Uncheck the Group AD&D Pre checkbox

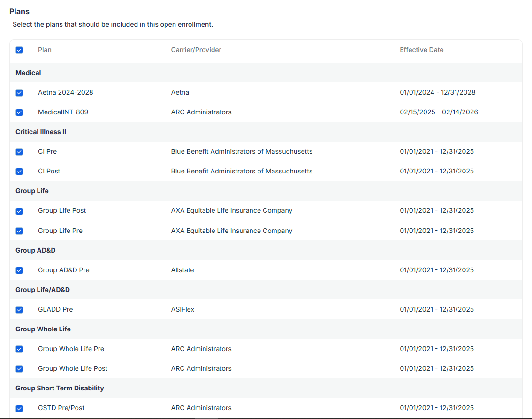19,270
